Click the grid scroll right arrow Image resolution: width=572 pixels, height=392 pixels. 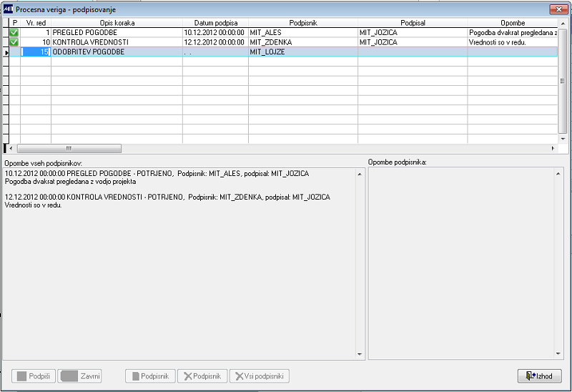coord(553,148)
